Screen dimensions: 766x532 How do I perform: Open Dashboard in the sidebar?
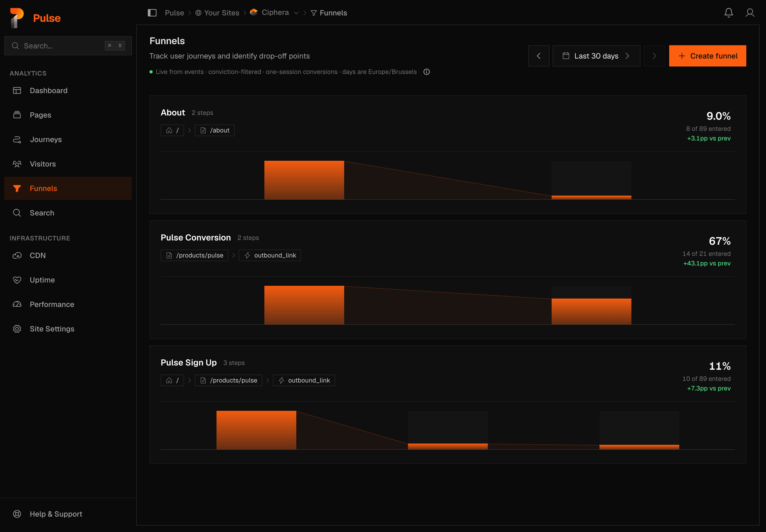68,90
